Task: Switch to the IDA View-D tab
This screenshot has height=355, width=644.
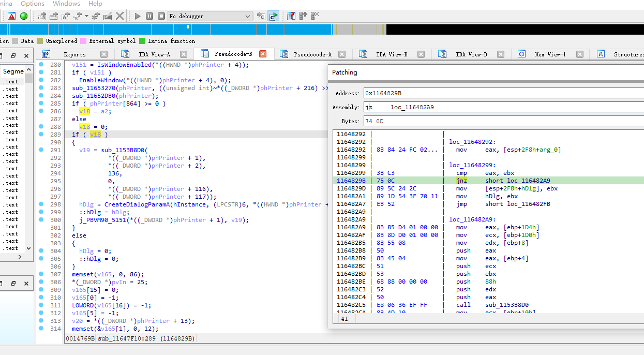Action: coord(471,54)
